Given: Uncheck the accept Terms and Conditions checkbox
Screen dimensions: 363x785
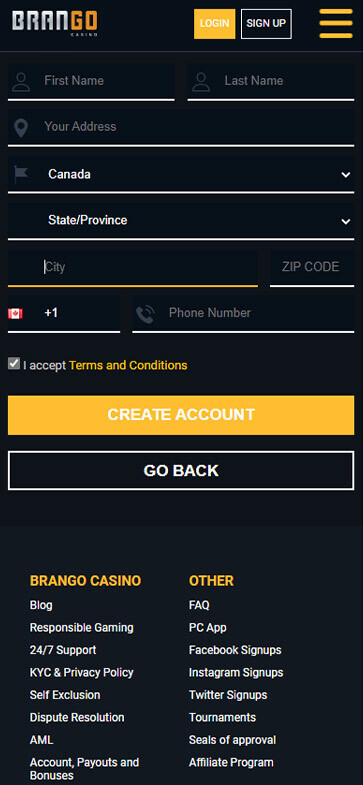Looking at the screenshot, I should (14, 363).
